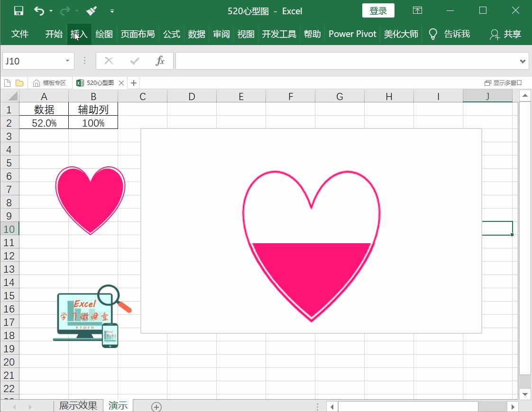Click the Save icon on quick access toolbar
The height and width of the screenshot is (412, 532).
pyautogui.click(x=18, y=10)
